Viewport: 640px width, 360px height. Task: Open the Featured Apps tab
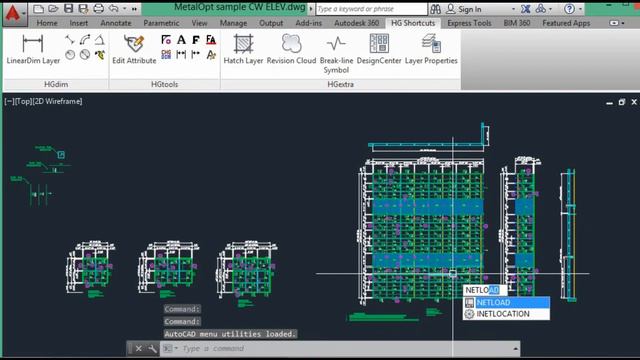[x=566, y=23]
